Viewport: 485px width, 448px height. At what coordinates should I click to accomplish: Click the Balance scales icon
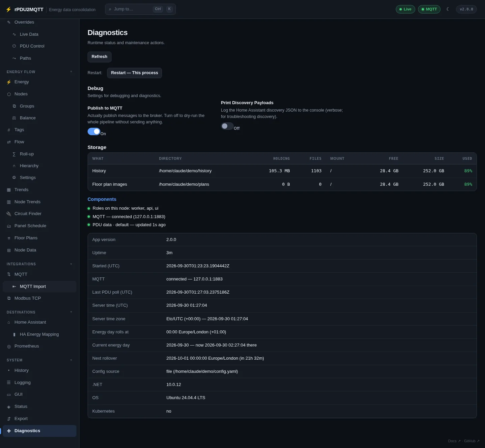click(14, 118)
